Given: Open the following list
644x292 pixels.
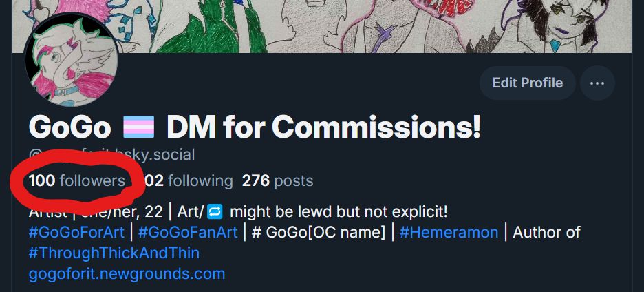Looking at the screenshot, I should click(x=189, y=180).
